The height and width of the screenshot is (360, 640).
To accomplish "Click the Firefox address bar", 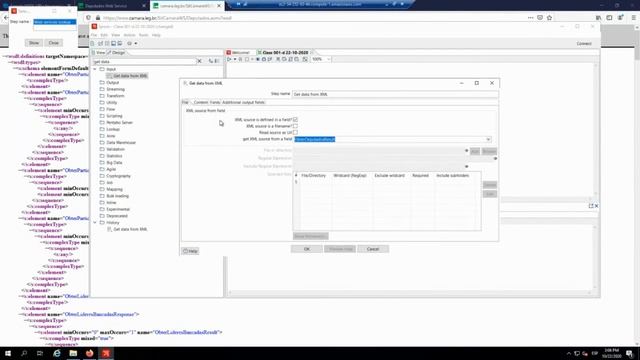I will click(x=310, y=18).
